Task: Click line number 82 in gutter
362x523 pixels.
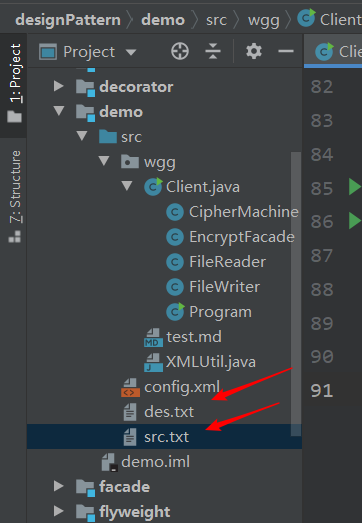Action: 322,87
